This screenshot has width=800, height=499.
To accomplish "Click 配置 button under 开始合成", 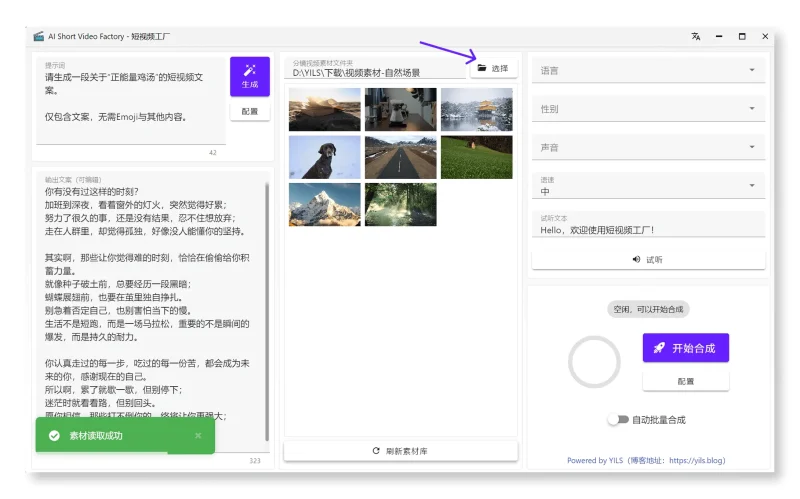I will [x=685, y=381].
